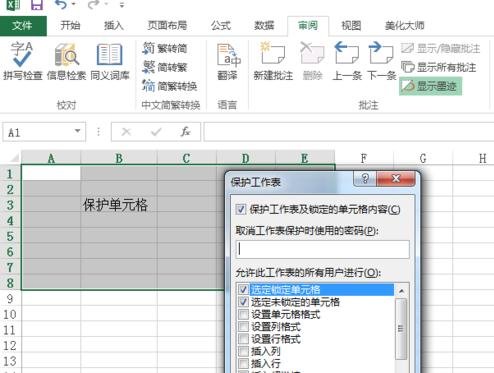Click 显示/隐藏批注 option
494x373 pixels.
pos(440,49)
